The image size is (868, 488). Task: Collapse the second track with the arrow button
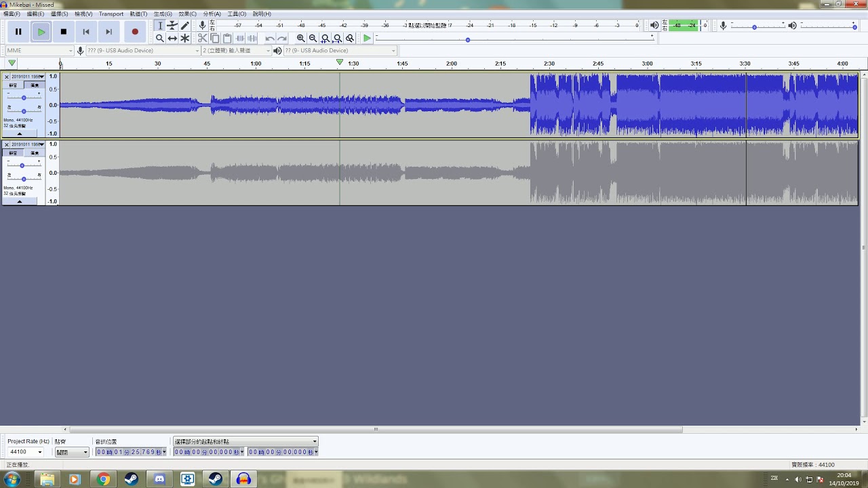pos(19,201)
